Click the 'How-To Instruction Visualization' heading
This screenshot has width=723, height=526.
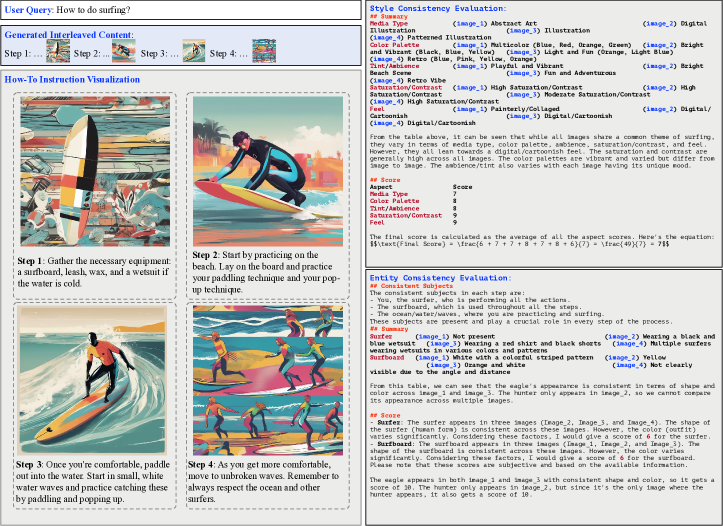(x=72, y=79)
